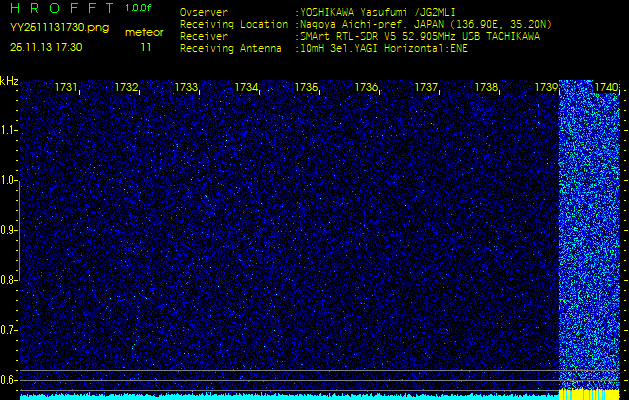
Task: Click the 1737 time marker
Action: click(x=426, y=88)
